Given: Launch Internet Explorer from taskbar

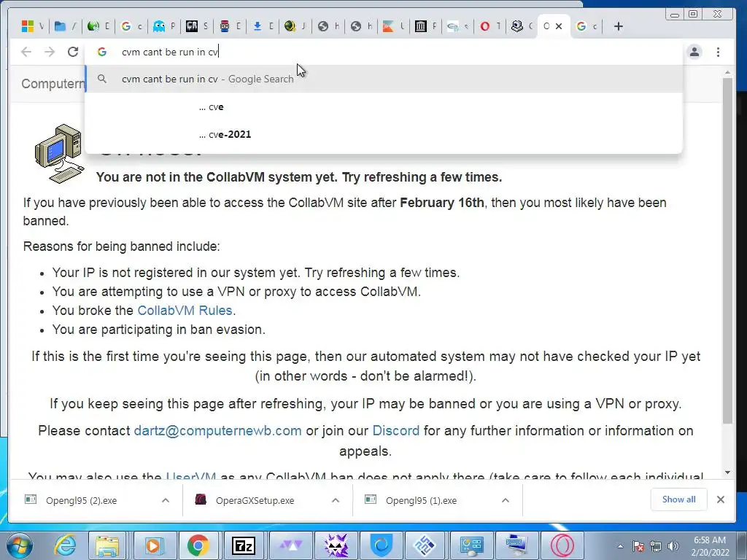Looking at the screenshot, I should (64, 545).
